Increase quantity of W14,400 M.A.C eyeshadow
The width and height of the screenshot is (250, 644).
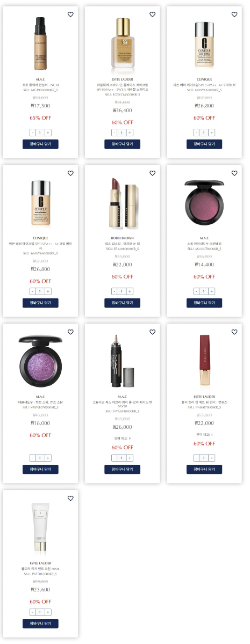coord(212,291)
